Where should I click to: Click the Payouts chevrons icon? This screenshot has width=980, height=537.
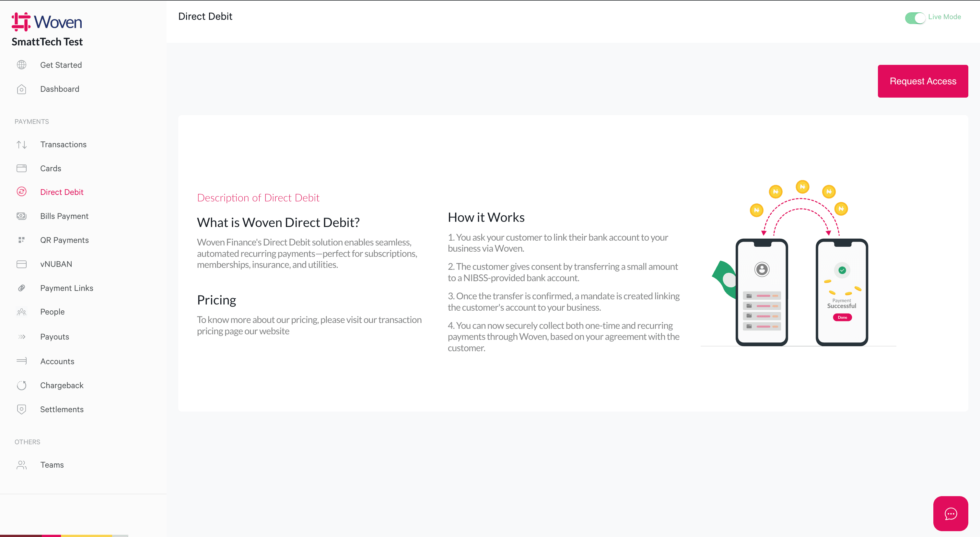click(22, 337)
